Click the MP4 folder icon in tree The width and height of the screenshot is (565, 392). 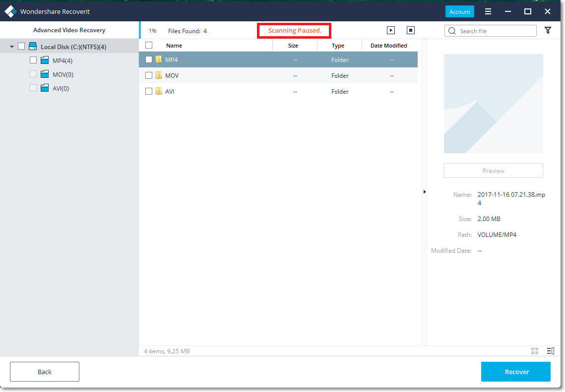pyautogui.click(x=45, y=60)
